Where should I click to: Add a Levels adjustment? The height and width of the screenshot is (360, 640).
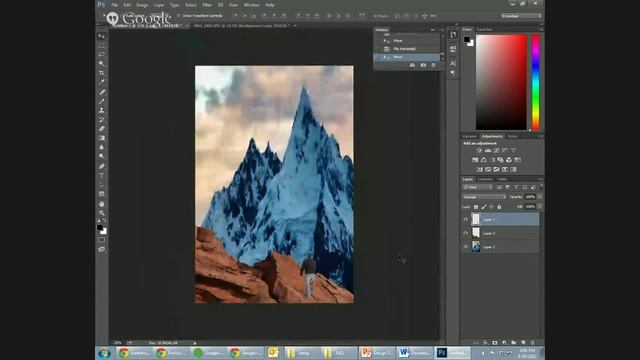tap(488, 151)
